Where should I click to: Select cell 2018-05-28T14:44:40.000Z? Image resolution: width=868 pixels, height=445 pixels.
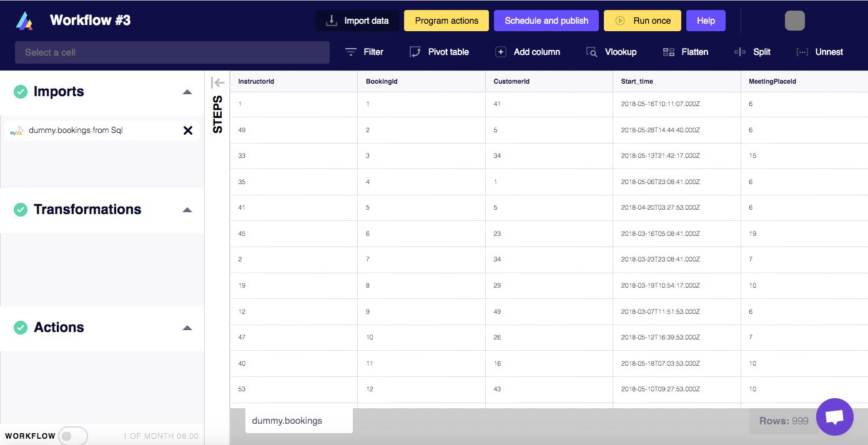pyautogui.click(x=677, y=130)
